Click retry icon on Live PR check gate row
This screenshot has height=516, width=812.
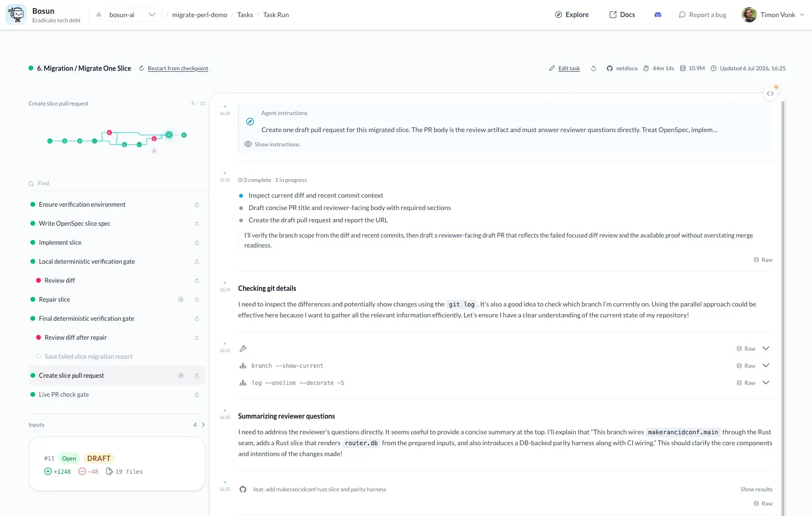[x=197, y=395]
